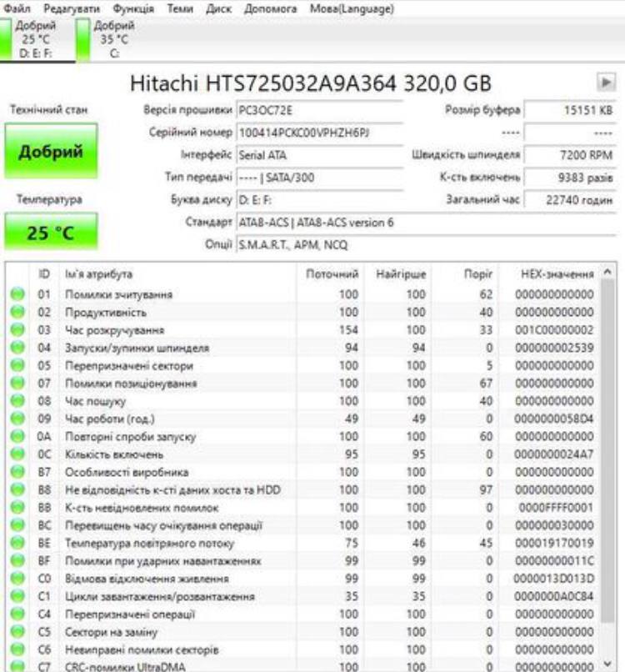Viewport: 625px width, 672px height.
Task: Click status icon for attribute C4
Action: 17,614
